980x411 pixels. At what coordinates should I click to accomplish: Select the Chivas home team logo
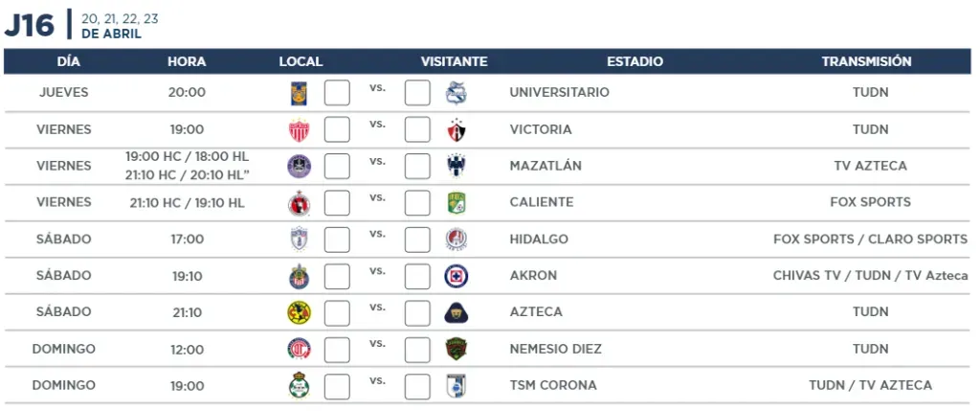click(x=299, y=276)
